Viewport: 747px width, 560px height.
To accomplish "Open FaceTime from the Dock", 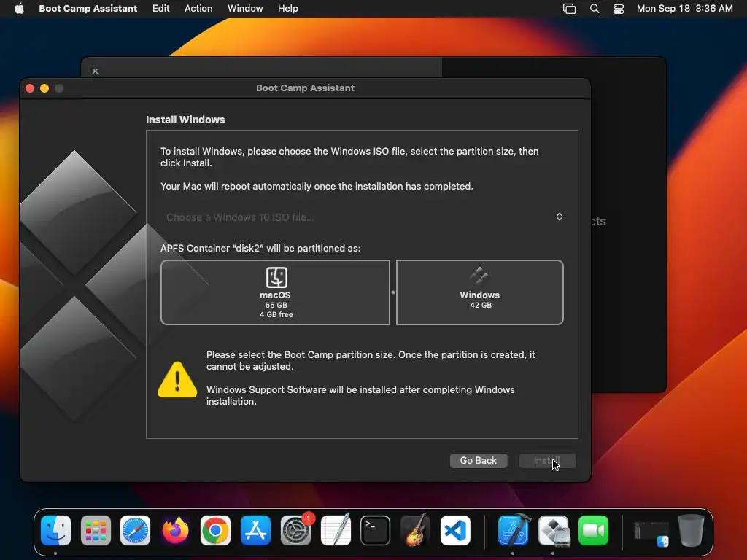I will [594, 531].
